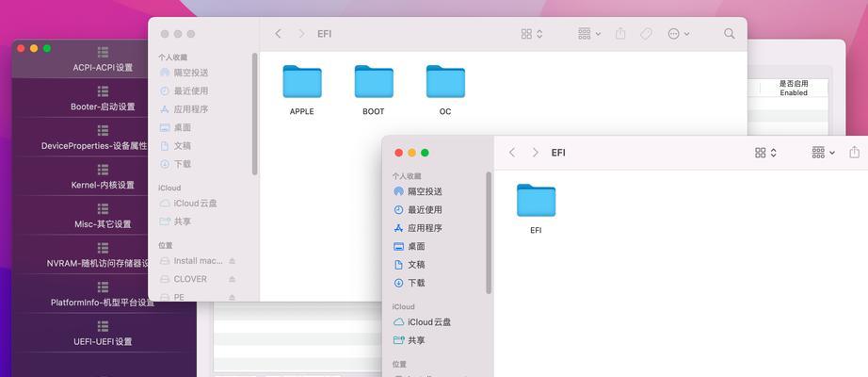Image resolution: width=868 pixels, height=377 pixels.
Task: Change icon view mode in front Finder window
Action: point(765,153)
